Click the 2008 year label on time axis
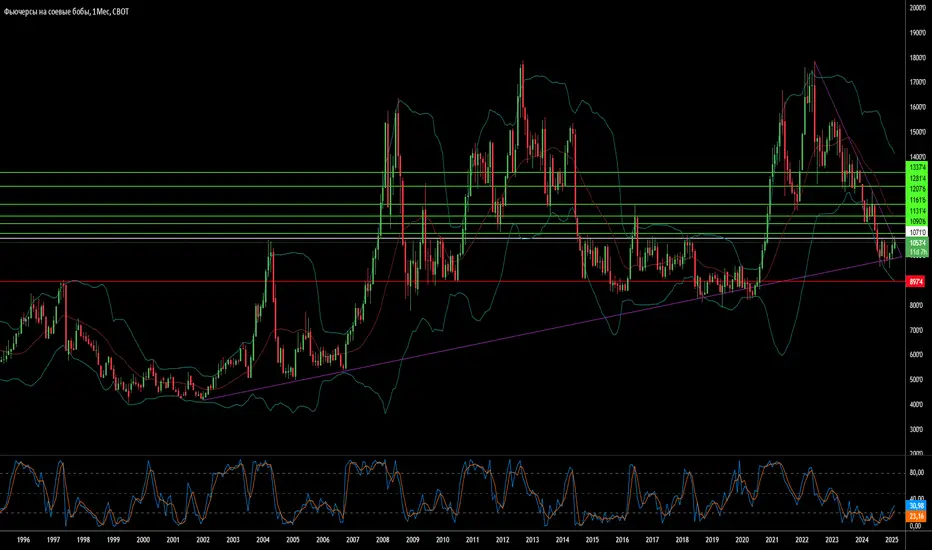Screen dimensions: 932x550 pyautogui.click(x=383, y=540)
